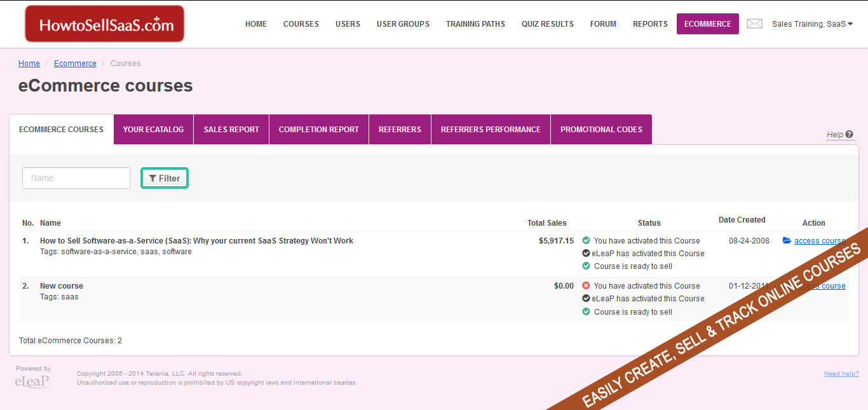Switch to YOUR ECATALOG tab
868x410 pixels.
coord(154,130)
